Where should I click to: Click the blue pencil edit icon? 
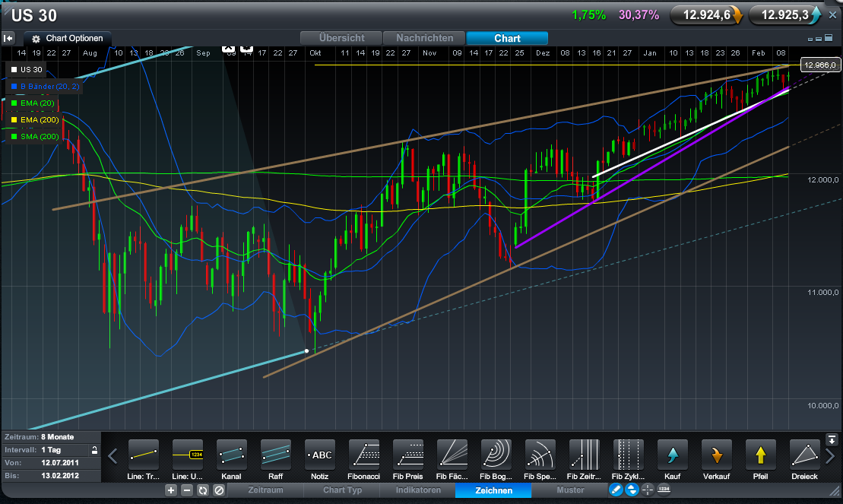pyautogui.click(x=616, y=490)
